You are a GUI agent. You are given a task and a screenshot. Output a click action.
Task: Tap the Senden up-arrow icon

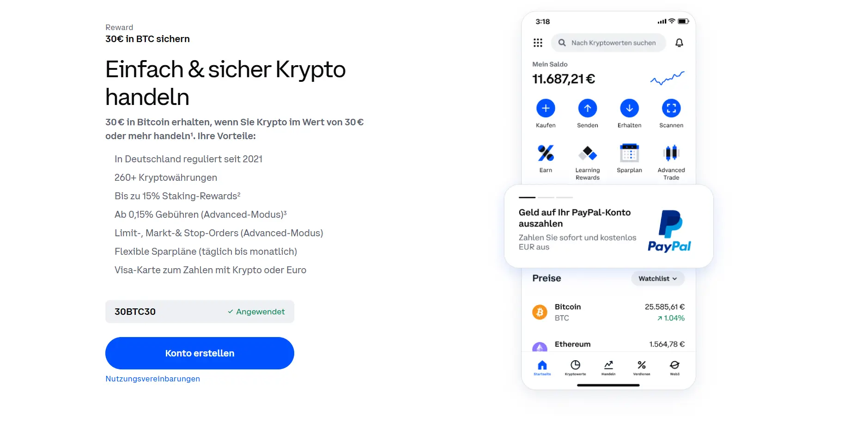click(588, 108)
